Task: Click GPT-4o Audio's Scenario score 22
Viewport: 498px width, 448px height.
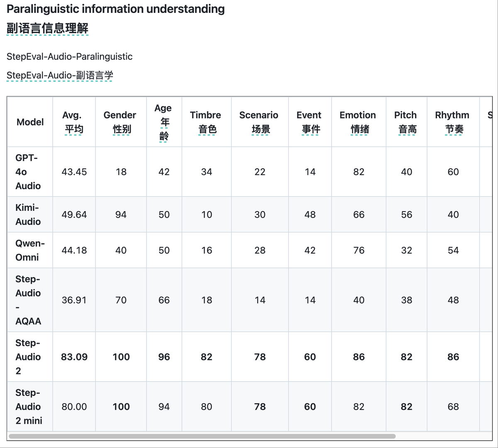Action: [x=260, y=172]
